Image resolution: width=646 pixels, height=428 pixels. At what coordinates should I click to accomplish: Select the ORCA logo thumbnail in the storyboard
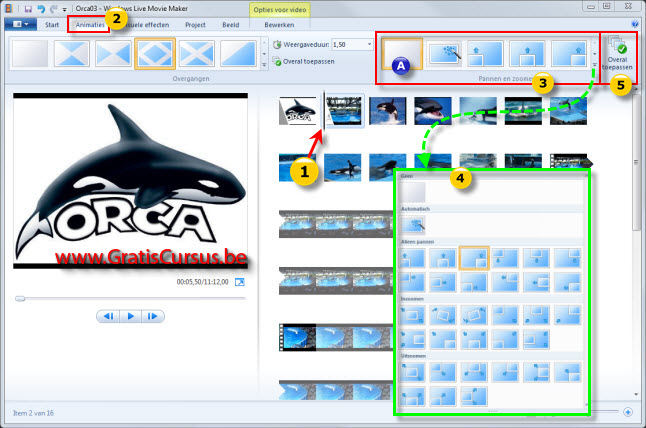[297, 110]
